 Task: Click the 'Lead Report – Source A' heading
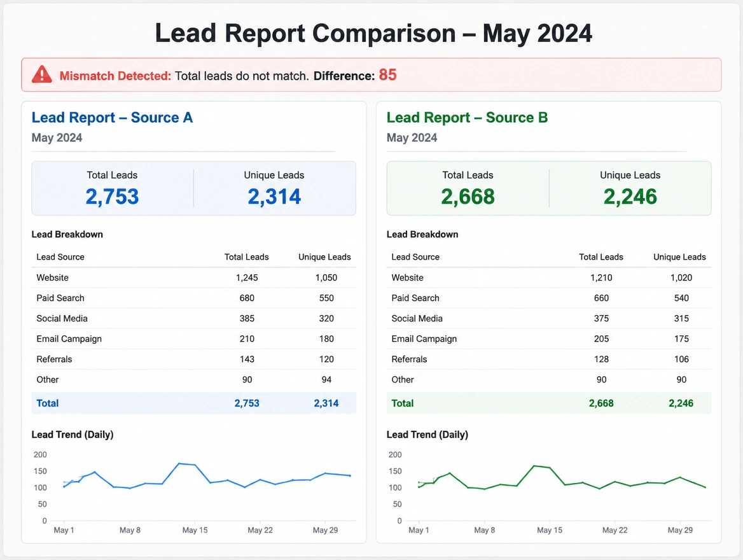tap(112, 118)
